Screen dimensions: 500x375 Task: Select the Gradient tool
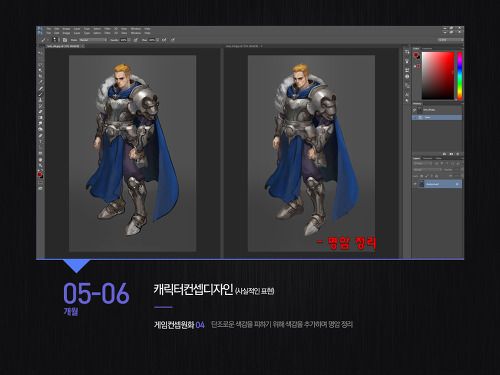41,117
